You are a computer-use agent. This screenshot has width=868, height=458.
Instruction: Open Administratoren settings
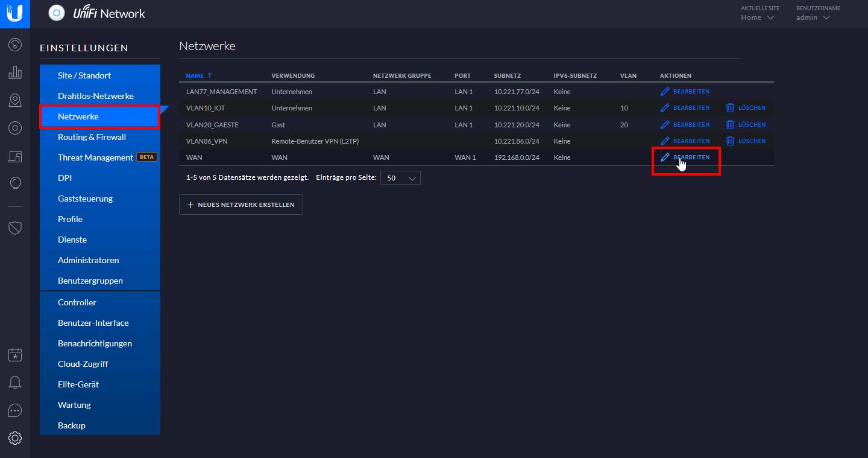tap(100, 260)
